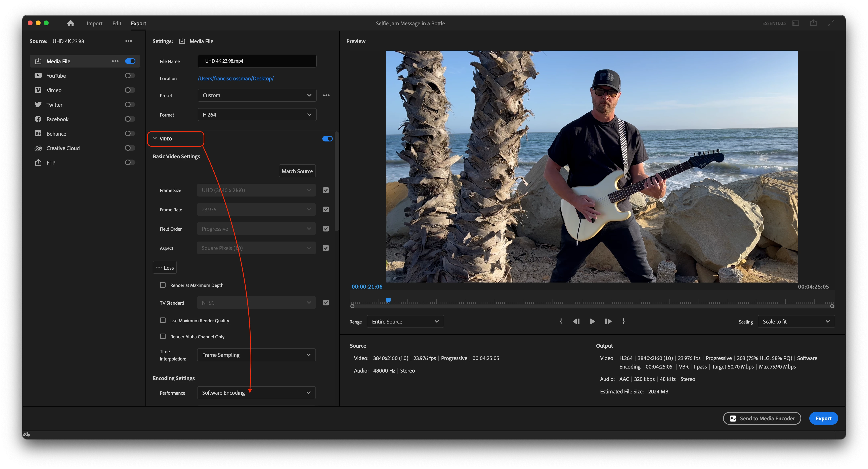Click the Quick Export share icon
This screenshot has height=469, width=868.
point(813,23)
